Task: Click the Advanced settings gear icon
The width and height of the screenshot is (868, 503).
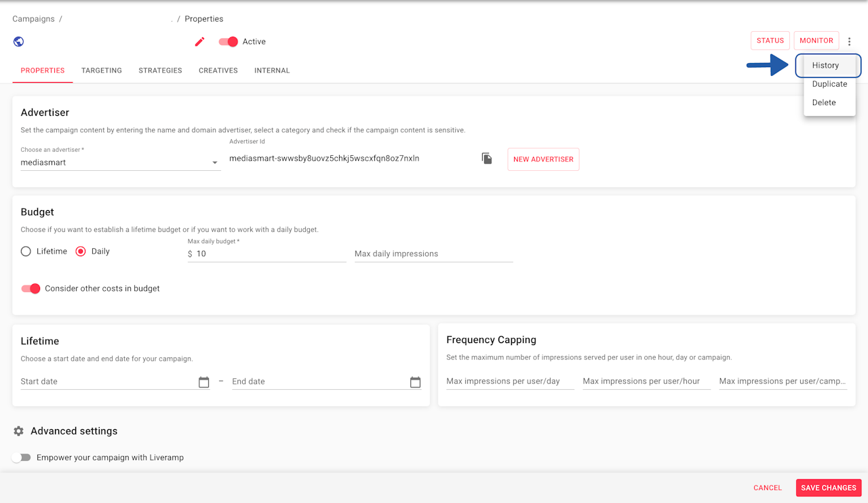Action: [18, 431]
